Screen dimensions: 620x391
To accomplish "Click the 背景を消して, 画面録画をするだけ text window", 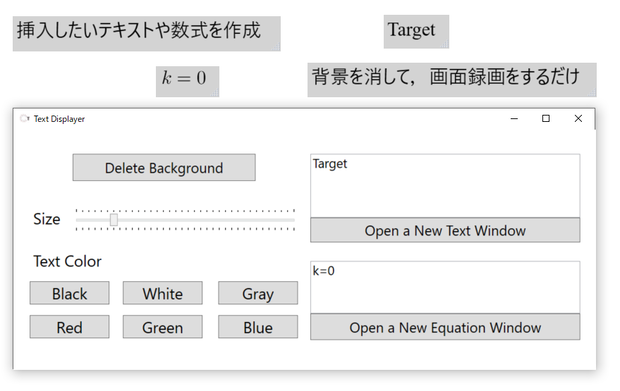I will coord(452,79).
